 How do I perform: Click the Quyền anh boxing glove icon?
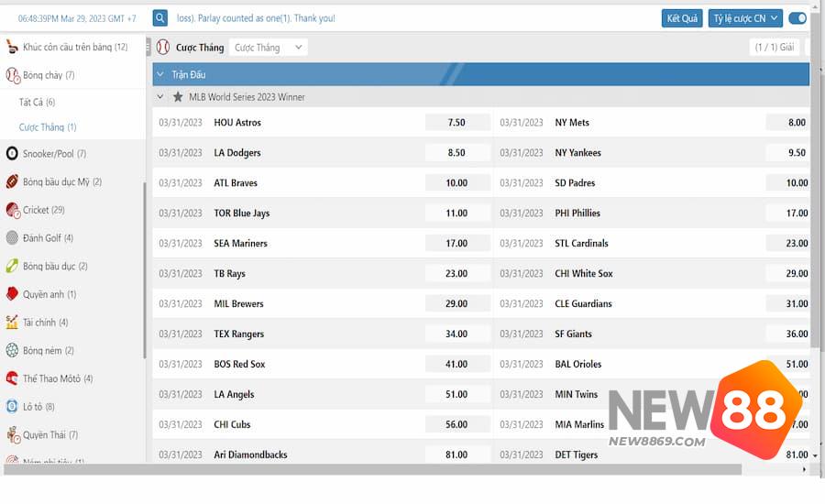12,294
